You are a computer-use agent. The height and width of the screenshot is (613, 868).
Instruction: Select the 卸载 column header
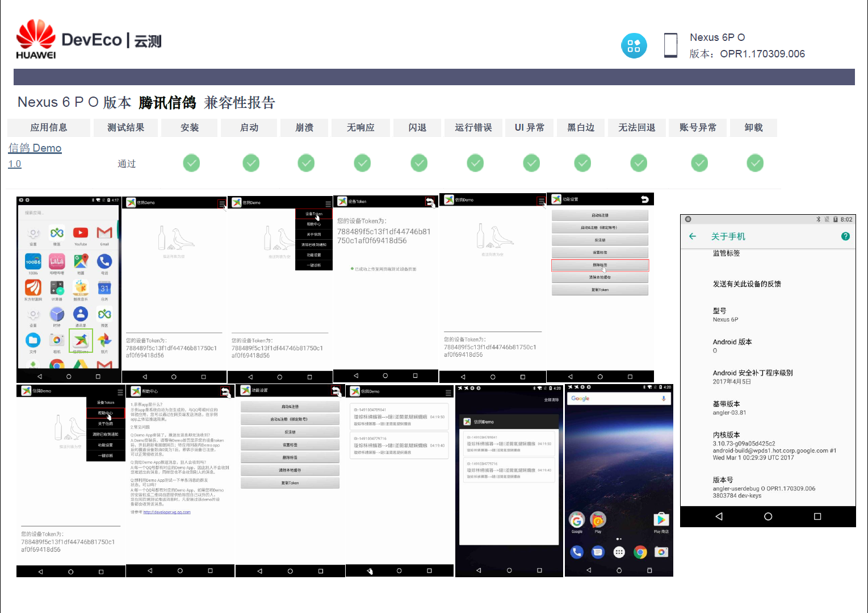click(x=753, y=128)
